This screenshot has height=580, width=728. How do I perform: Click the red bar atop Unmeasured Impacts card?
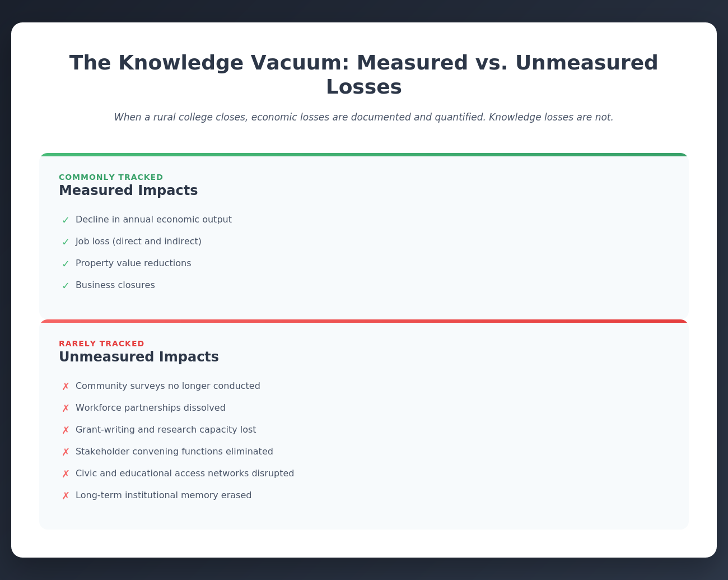pyautogui.click(x=364, y=321)
